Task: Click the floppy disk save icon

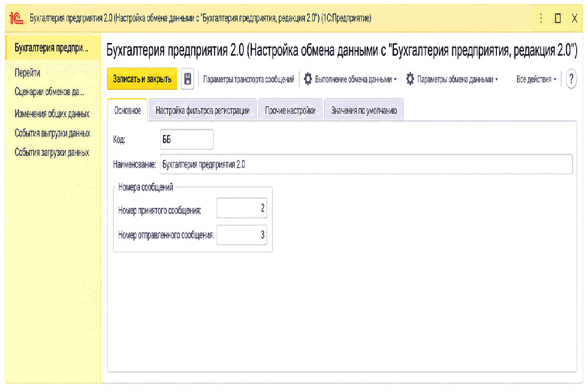Action: pyautogui.click(x=187, y=79)
